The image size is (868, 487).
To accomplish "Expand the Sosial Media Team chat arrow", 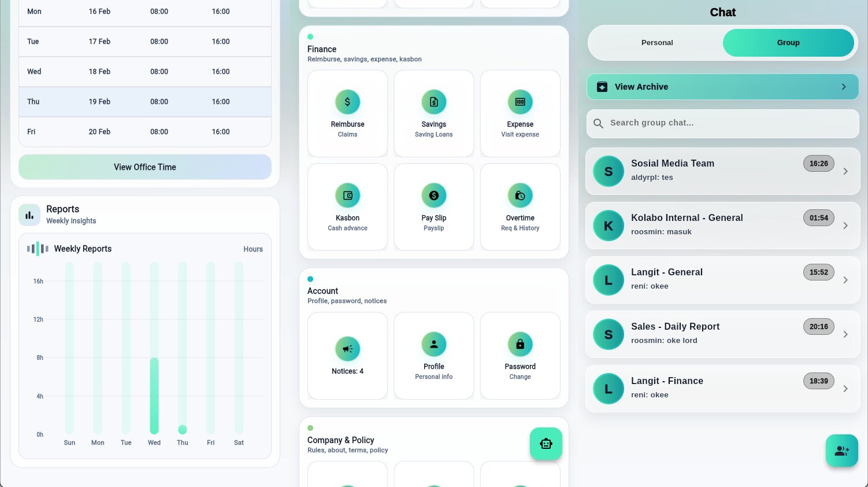I will (x=845, y=171).
